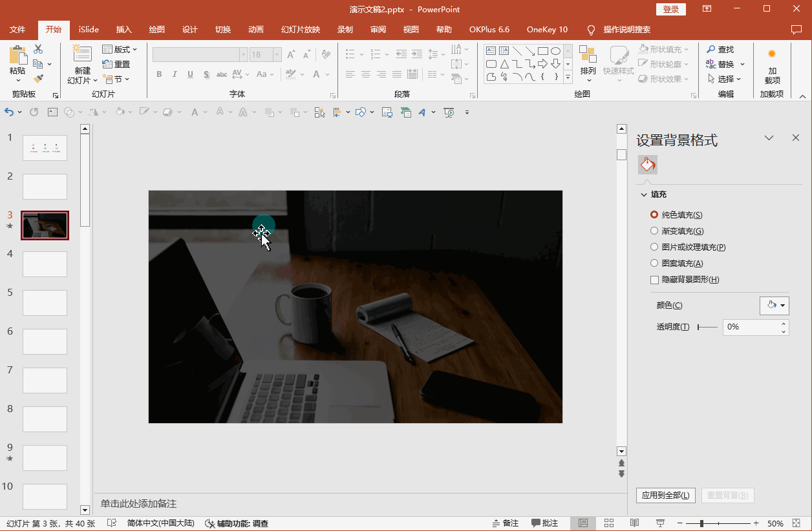Toggle Notes pane button in status bar

point(506,523)
